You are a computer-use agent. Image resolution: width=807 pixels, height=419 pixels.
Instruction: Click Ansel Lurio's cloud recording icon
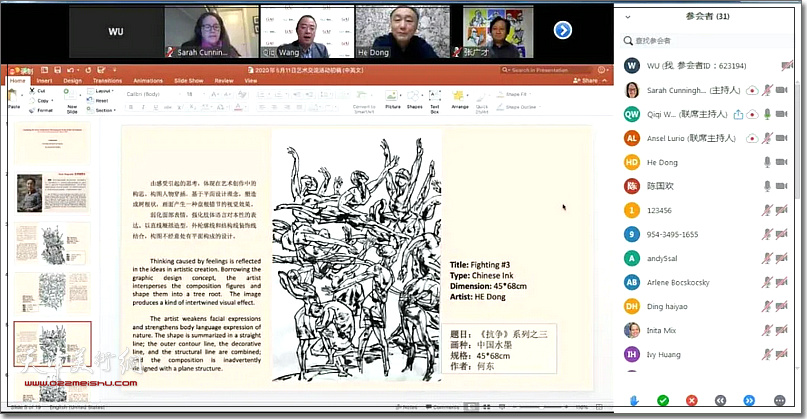(x=752, y=138)
